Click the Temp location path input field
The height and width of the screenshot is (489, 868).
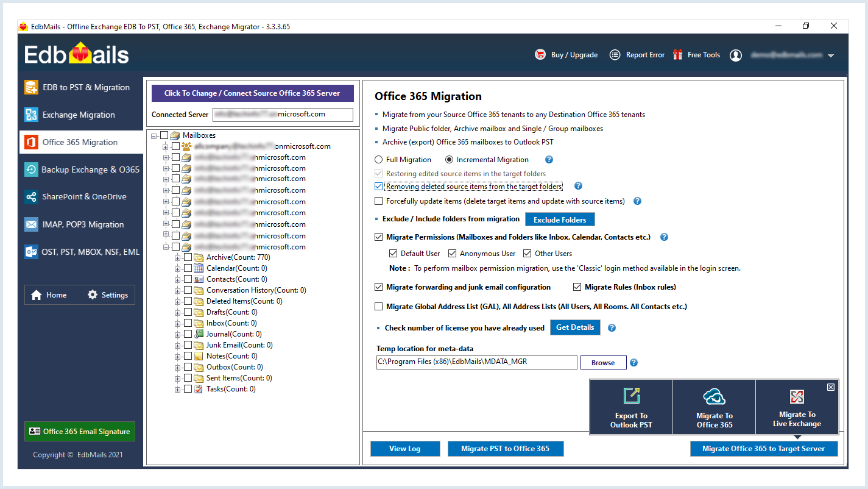tap(476, 362)
